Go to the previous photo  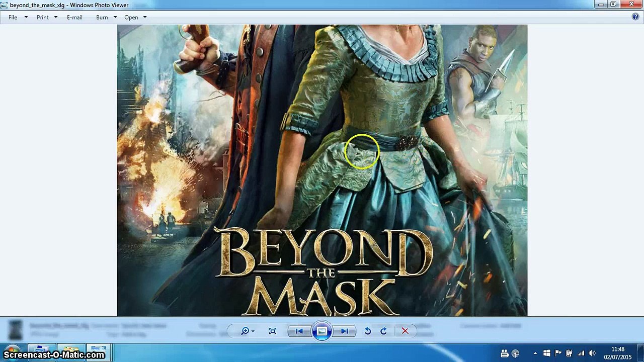[x=299, y=331]
